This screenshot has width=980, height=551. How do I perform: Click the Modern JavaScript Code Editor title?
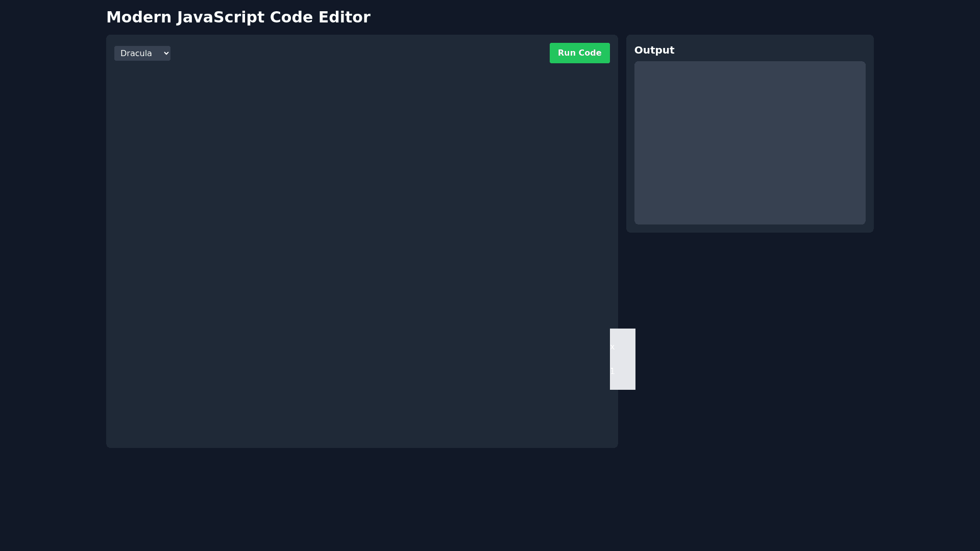coord(238,17)
